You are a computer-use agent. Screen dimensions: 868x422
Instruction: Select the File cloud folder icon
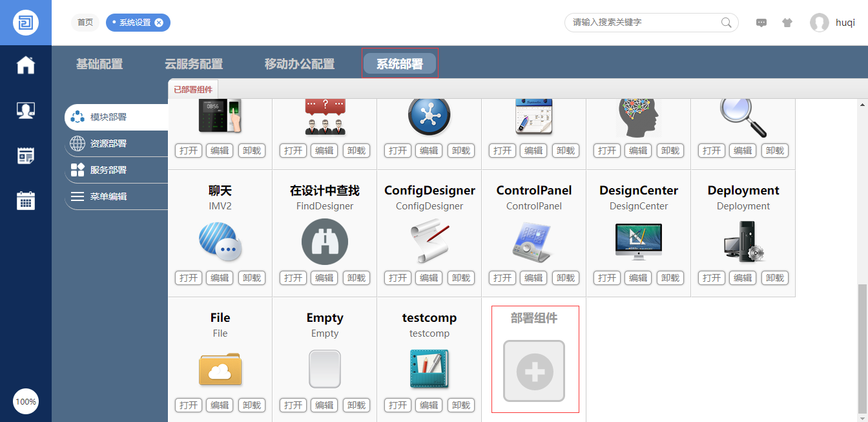220,369
